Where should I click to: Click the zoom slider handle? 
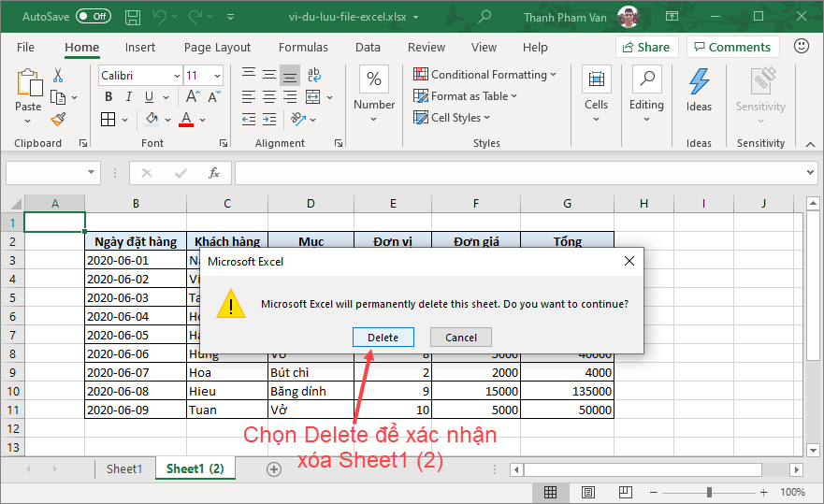click(x=710, y=493)
